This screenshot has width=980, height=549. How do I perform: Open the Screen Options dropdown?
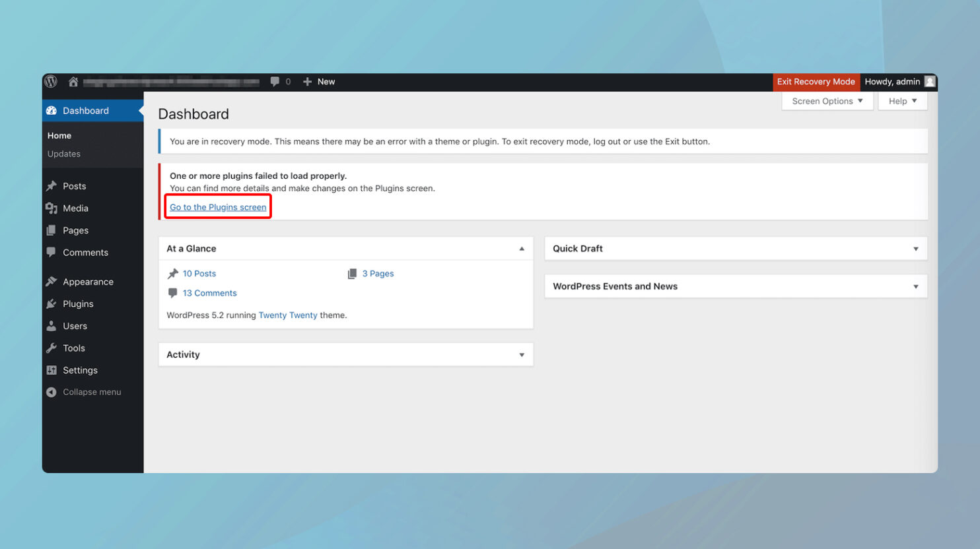click(827, 100)
